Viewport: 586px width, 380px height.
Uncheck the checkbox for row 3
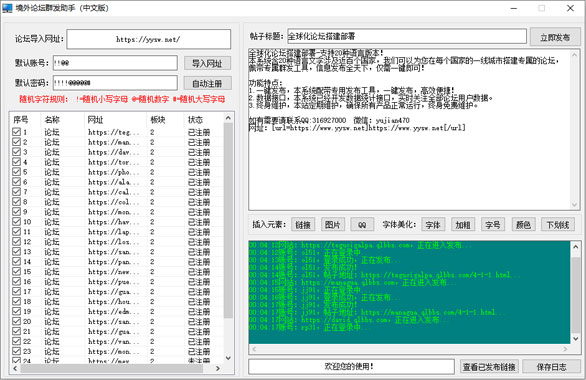[16, 151]
